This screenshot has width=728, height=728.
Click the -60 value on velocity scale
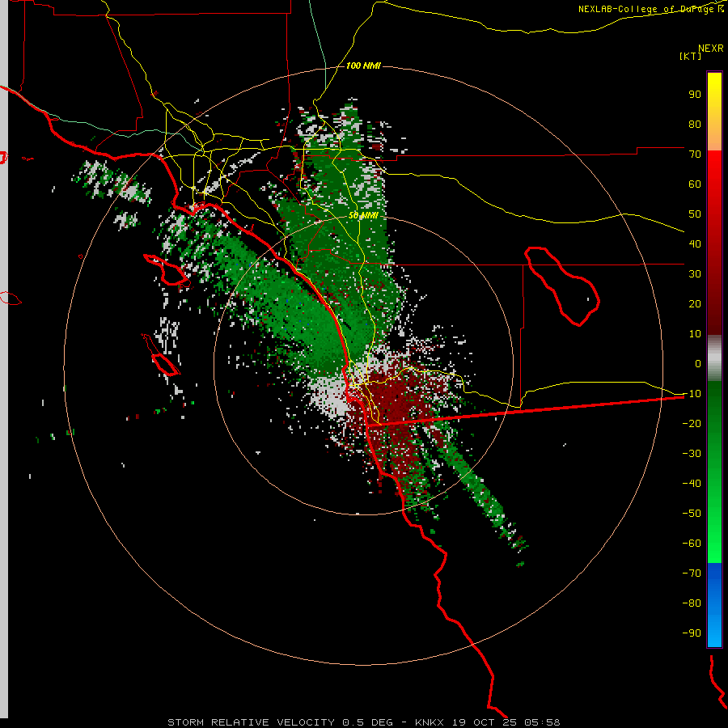[692, 544]
